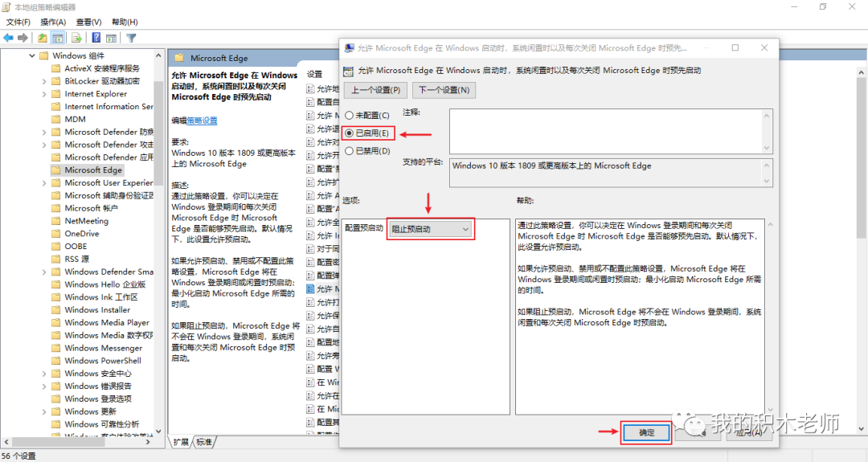Click inside the 注释 comment text box

tap(604, 131)
